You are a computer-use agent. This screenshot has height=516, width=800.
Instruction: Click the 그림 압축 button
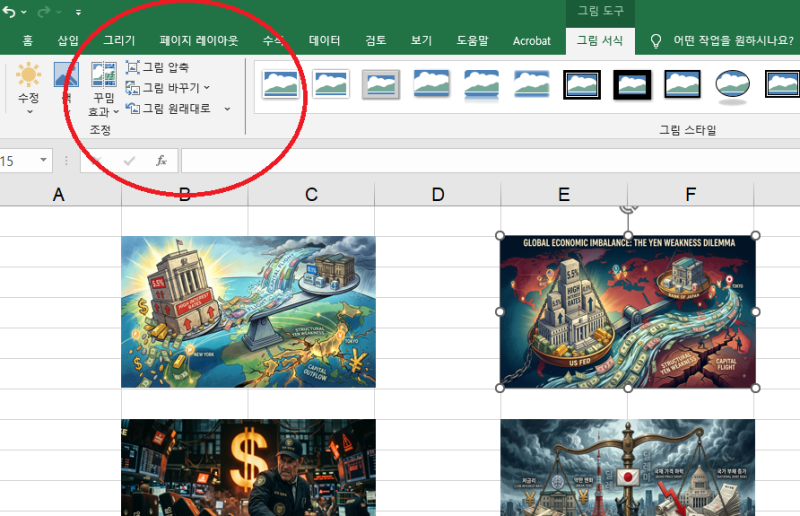point(157,67)
